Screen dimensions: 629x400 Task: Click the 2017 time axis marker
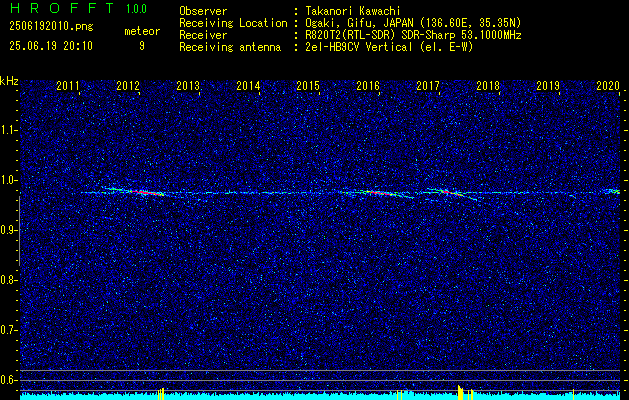tap(428, 85)
